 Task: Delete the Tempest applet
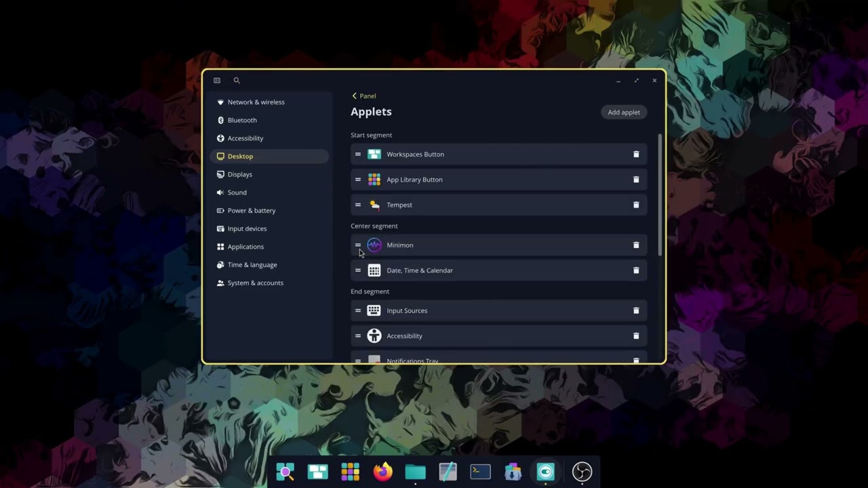click(635, 205)
